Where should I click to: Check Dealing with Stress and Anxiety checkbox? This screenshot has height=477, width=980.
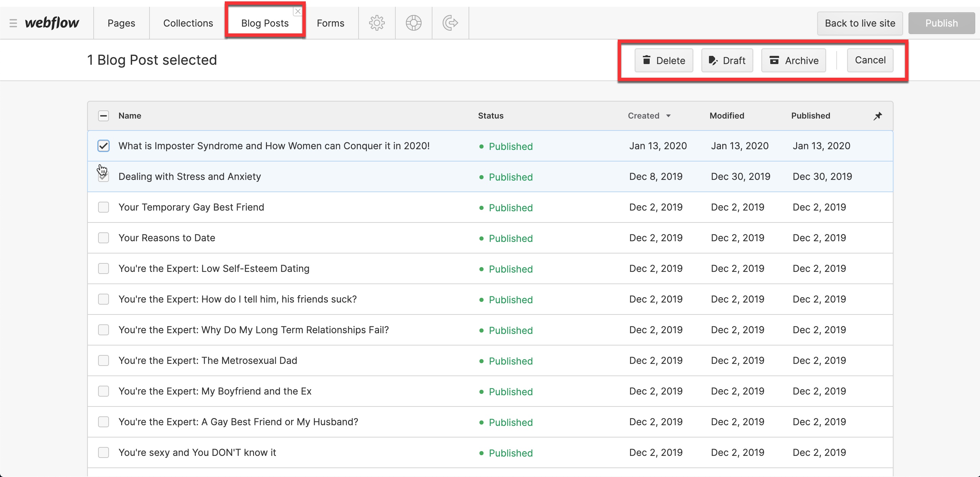click(x=103, y=176)
